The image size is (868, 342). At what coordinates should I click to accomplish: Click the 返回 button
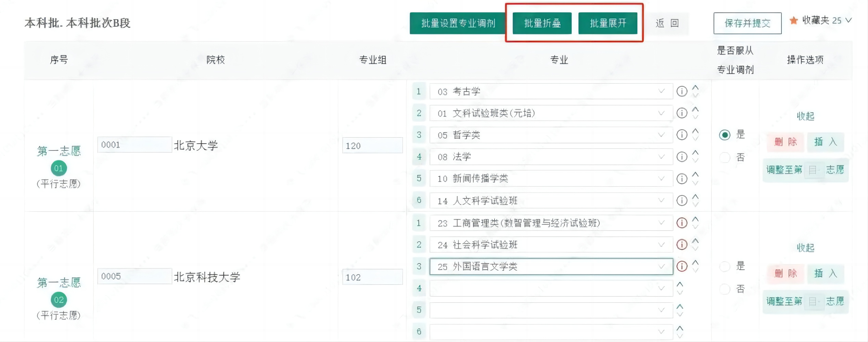[667, 23]
